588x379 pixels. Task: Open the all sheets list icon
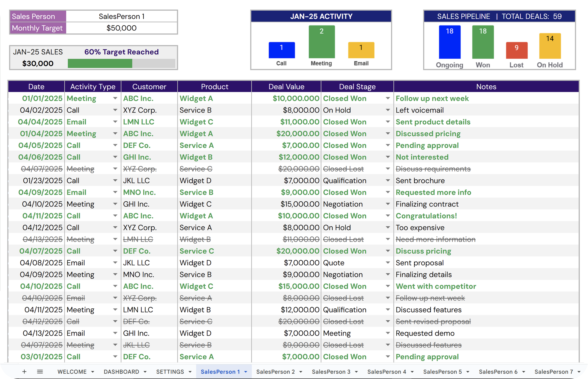(40, 371)
